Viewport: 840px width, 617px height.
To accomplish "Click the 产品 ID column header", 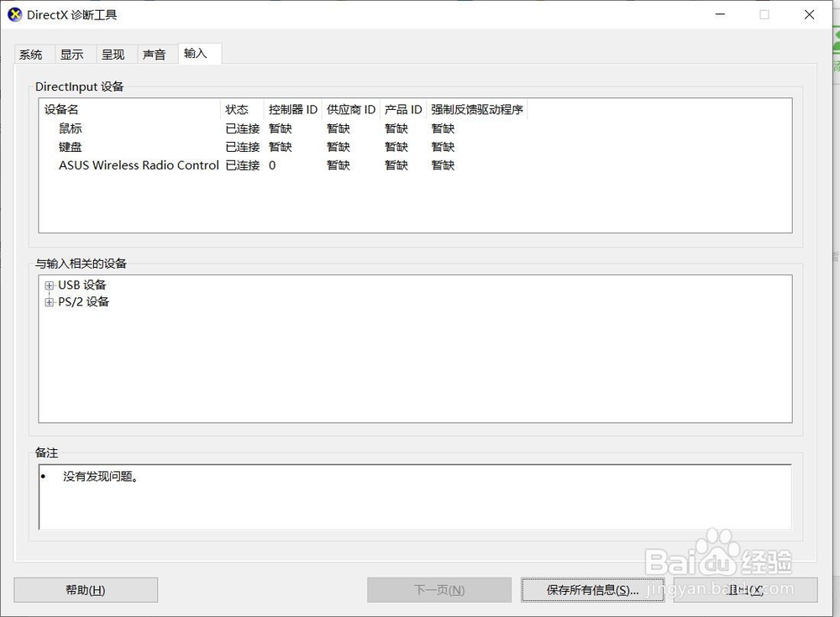I will 403,109.
